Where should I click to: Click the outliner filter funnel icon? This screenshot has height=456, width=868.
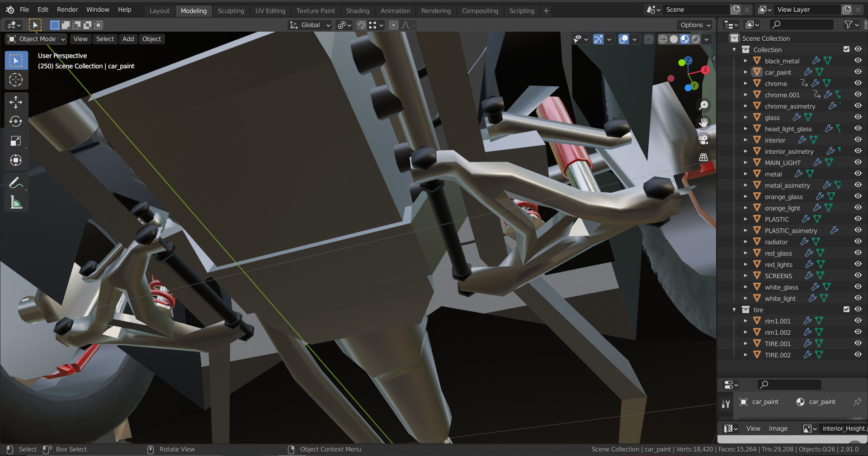click(848, 25)
